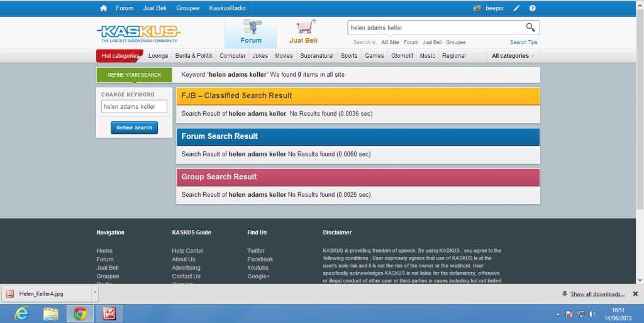644x323 pixels.
Task: Click Show all downloads link
Action: (x=597, y=294)
